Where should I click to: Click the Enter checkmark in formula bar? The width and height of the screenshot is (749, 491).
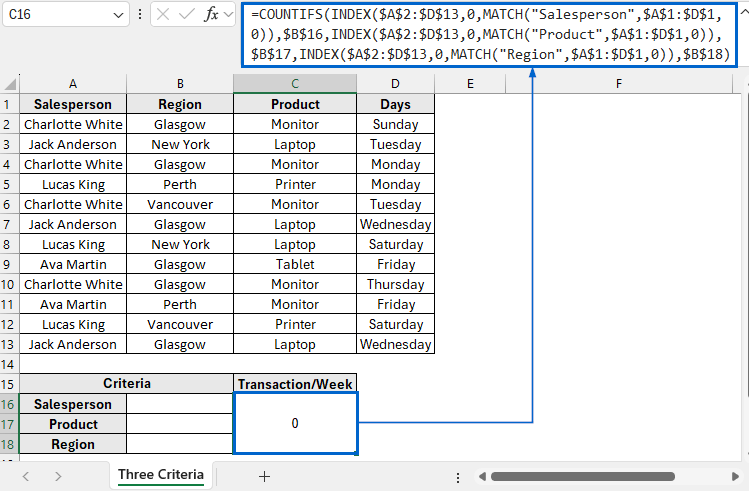pos(185,15)
